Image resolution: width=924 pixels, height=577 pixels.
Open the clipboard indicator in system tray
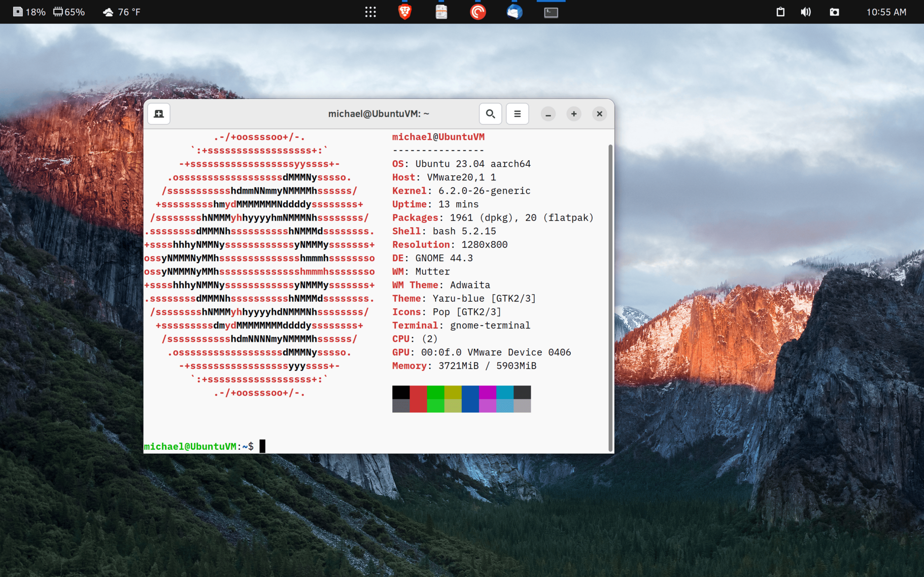(x=780, y=12)
